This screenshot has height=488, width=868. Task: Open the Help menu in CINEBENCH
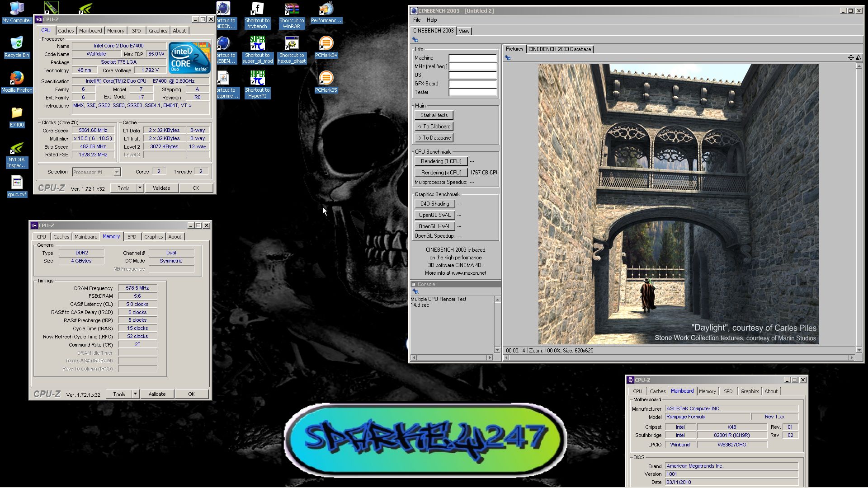(x=432, y=20)
